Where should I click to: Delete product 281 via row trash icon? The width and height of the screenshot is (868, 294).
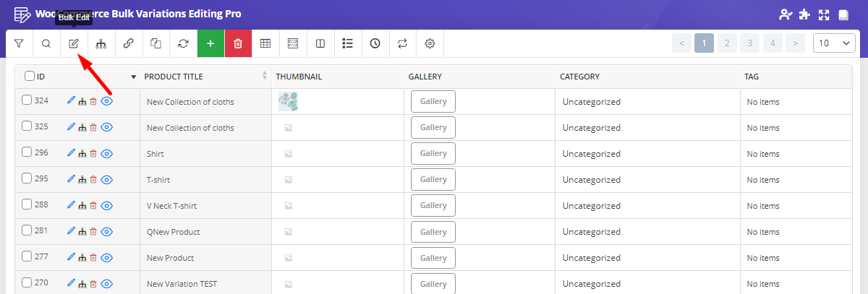tap(93, 231)
